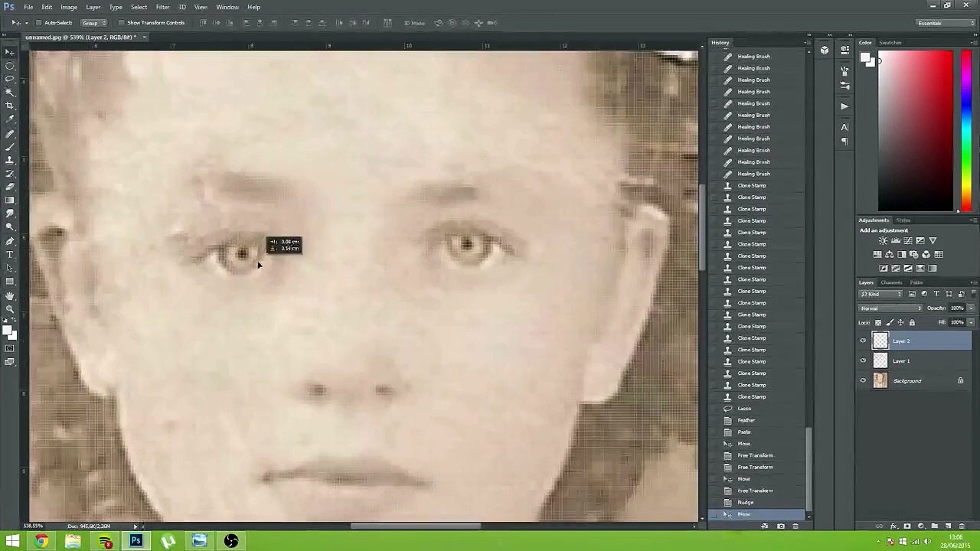Select the Move tool in toolbar

pos(10,52)
